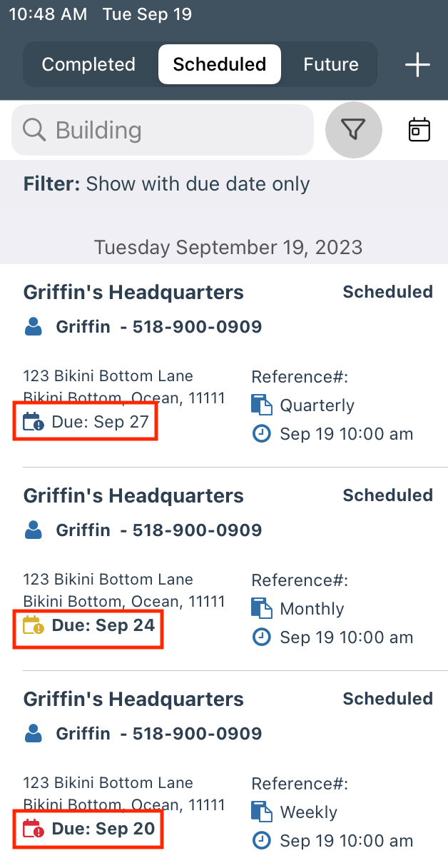The image size is (448, 868).
Task: Click the Monthly report document icon
Action: [262, 609]
